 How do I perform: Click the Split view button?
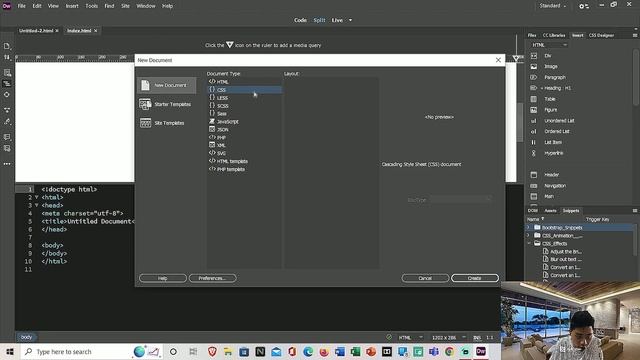tap(319, 20)
